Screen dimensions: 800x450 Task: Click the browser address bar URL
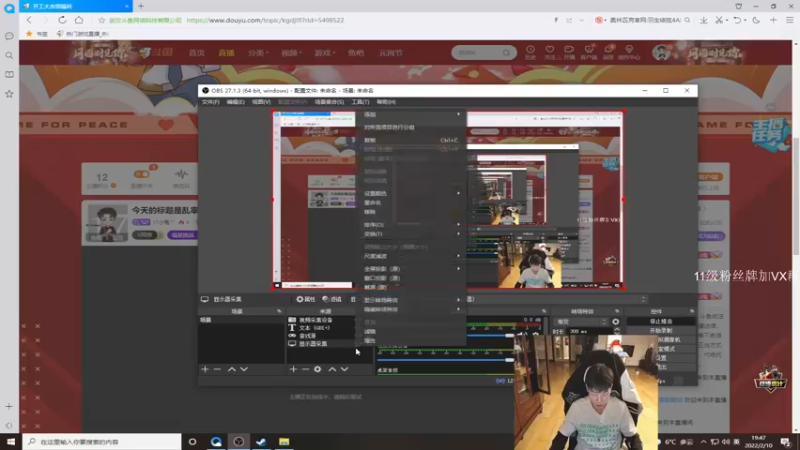[265, 20]
